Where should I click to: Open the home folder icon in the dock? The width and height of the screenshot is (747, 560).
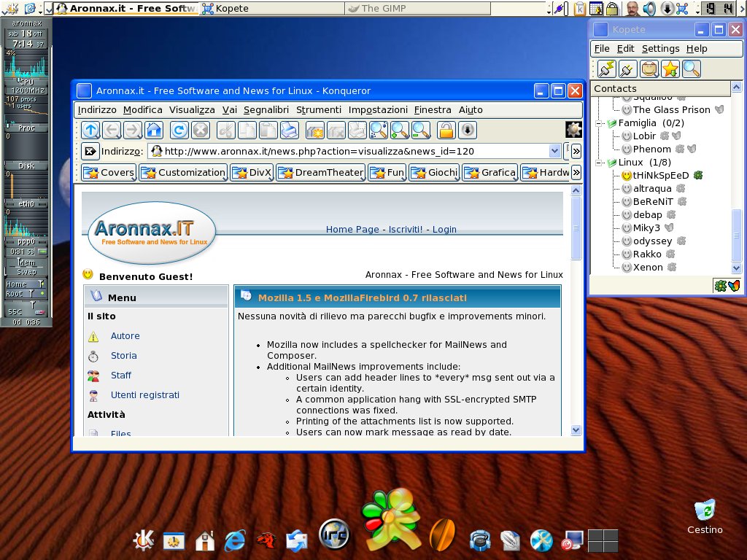coord(205,540)
